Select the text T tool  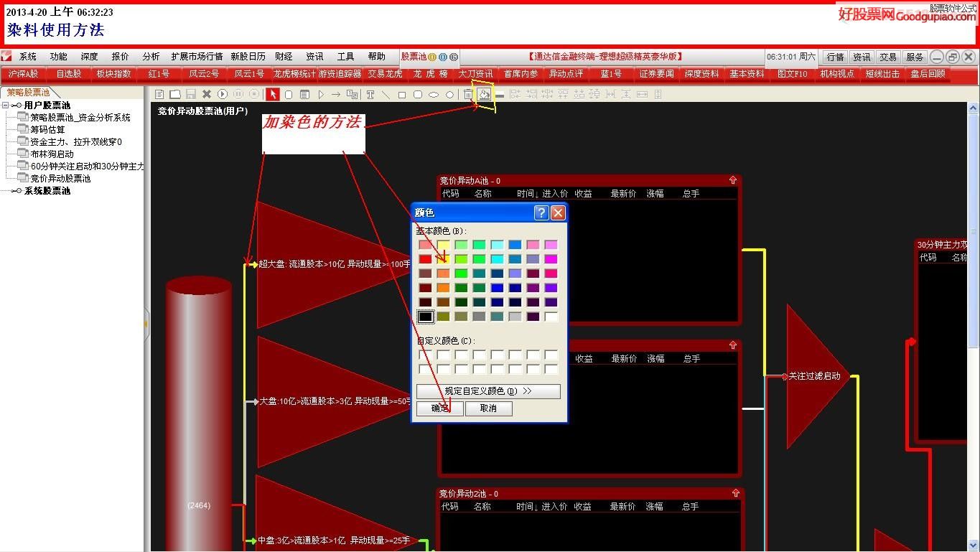[x=370, y=94]
